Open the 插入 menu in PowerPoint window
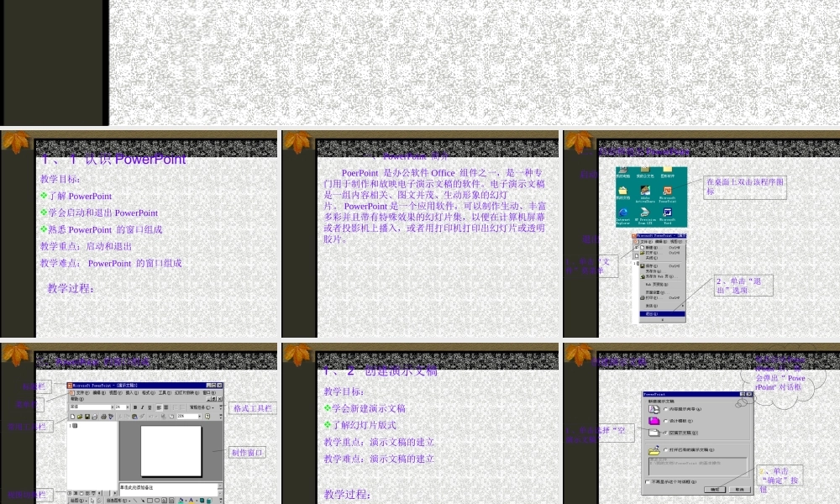 (132, 392)
